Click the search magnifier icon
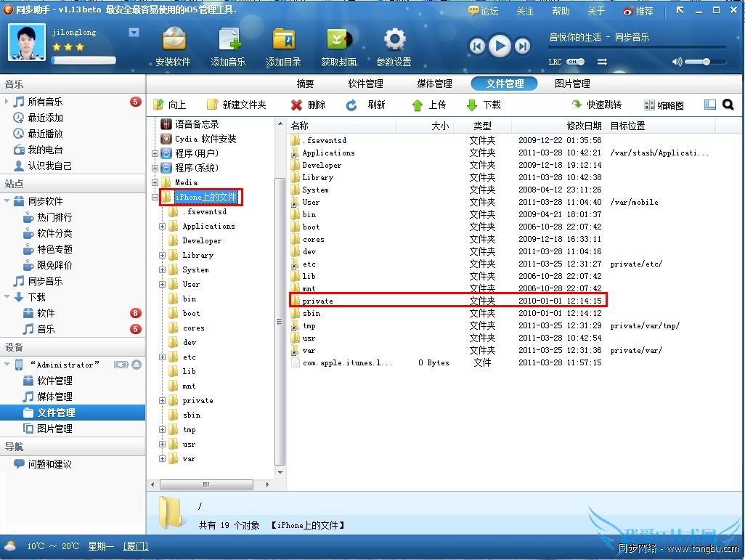Image resolution: width=745 pixels, height=560 pixels. (x=728, y=104)
